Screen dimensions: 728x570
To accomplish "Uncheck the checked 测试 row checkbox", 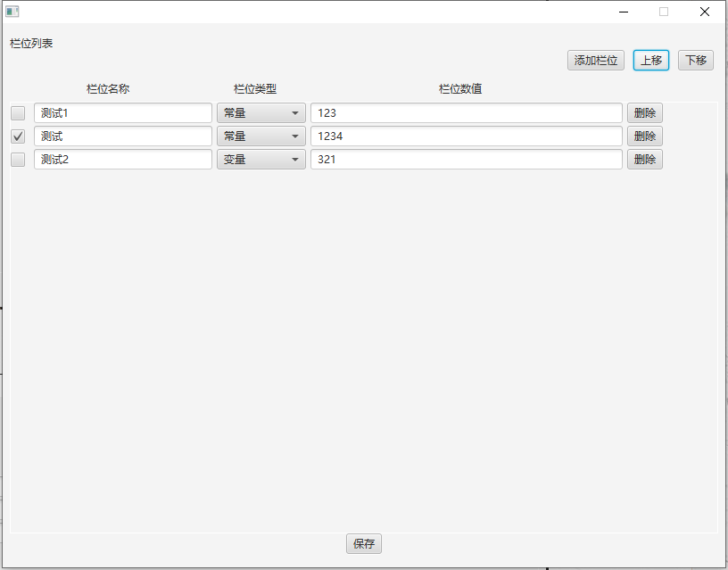I will pyautogui.click(x=18, y=136).
